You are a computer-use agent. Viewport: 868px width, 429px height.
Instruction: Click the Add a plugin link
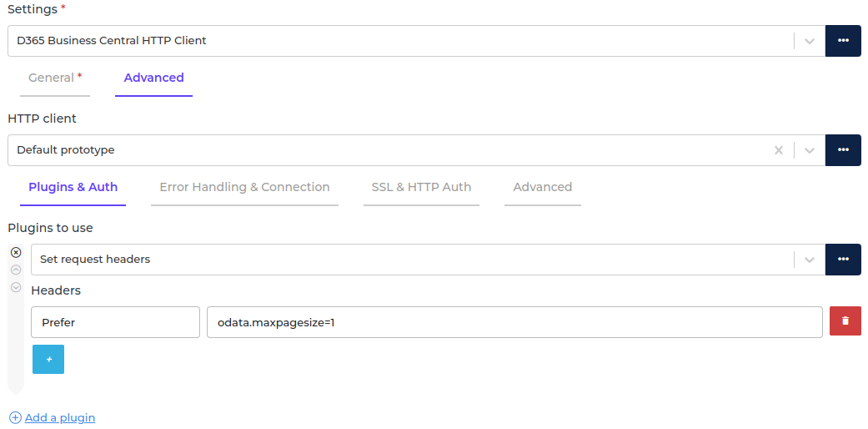(x=59, y=417)
